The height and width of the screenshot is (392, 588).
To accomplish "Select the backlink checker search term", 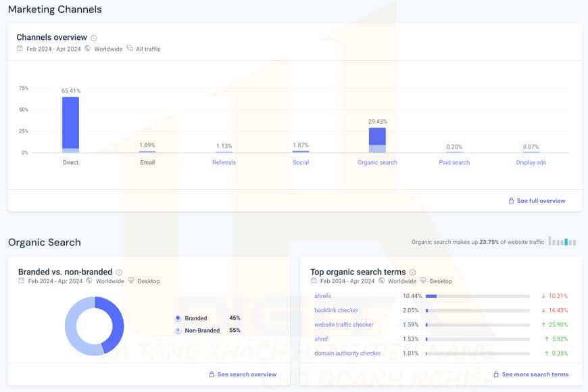I will point(337,310).
